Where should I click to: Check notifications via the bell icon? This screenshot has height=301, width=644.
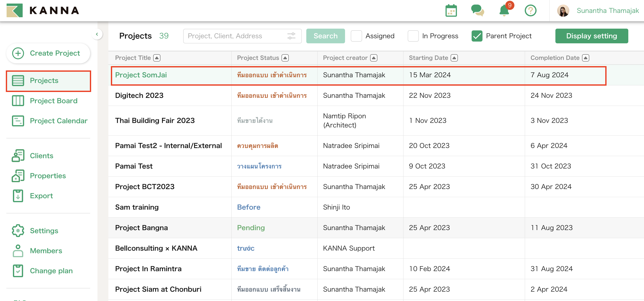pyautogui.click(x=504, y=11)
